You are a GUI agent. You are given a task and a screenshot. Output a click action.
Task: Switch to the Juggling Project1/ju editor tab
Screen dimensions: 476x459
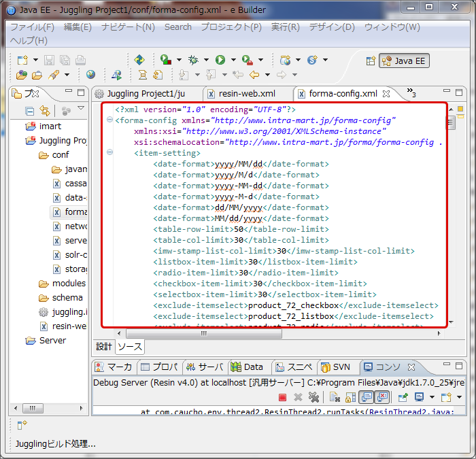(x=146, y=94)
